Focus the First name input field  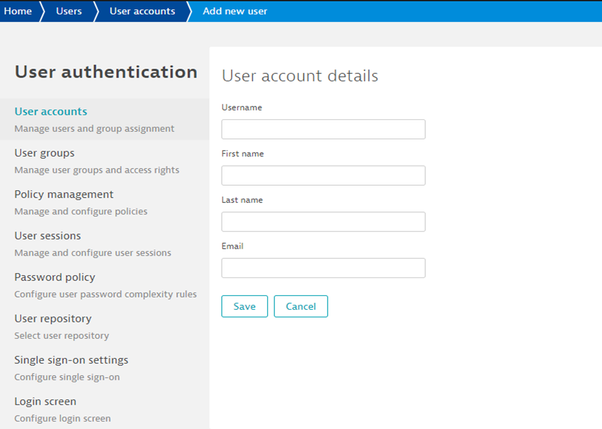coord(323,175)
